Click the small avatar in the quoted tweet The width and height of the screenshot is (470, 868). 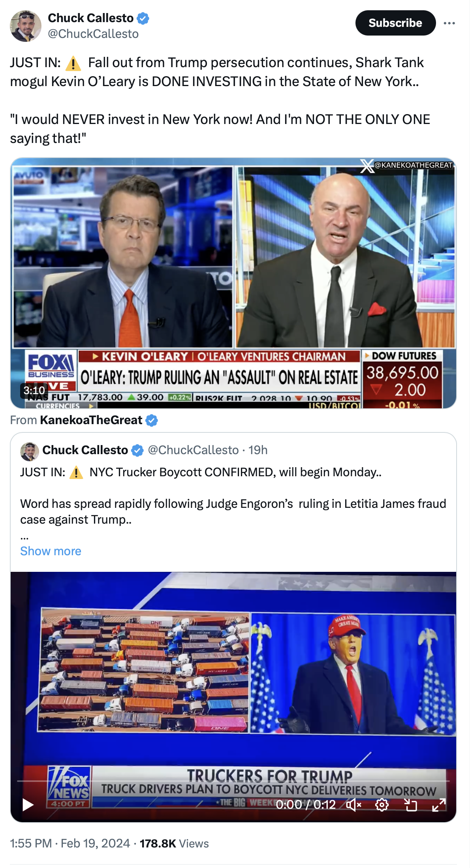point(30,451)
